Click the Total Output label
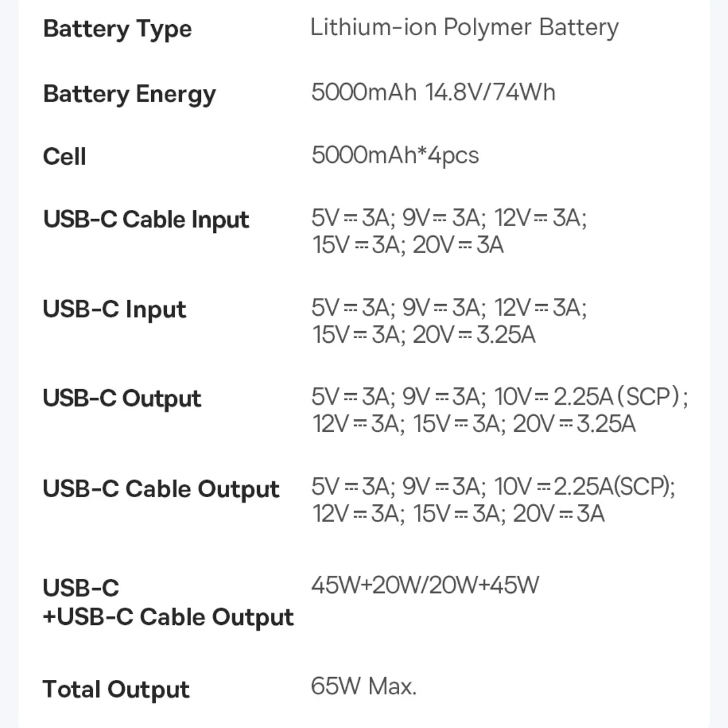The height and width of the screenshot is (728, 728). pyautogui.click(x=116, y=690)
